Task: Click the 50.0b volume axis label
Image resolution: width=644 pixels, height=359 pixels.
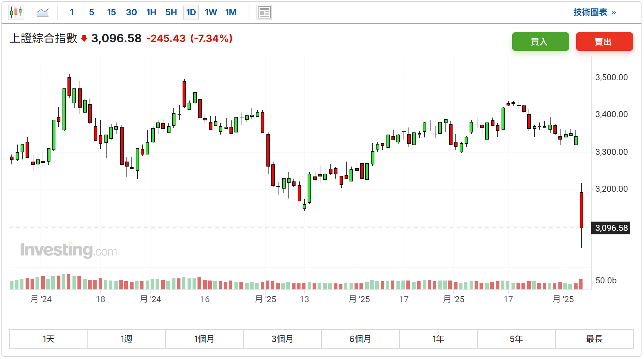Action: point(606,281)
